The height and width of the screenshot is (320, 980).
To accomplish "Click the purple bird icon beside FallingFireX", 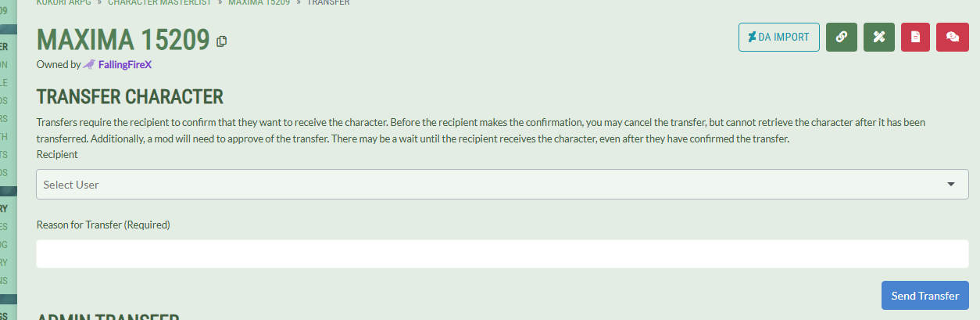I will point(89,65).
